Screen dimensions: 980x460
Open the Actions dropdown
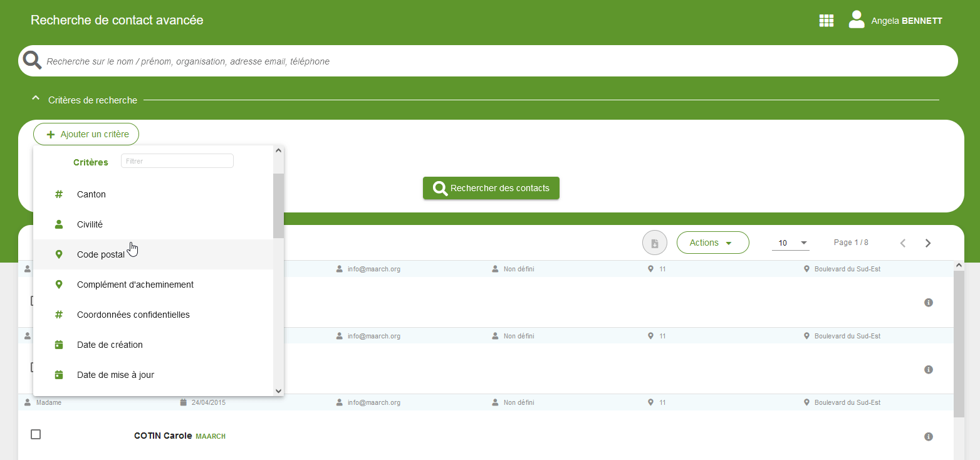coord(712,243)
